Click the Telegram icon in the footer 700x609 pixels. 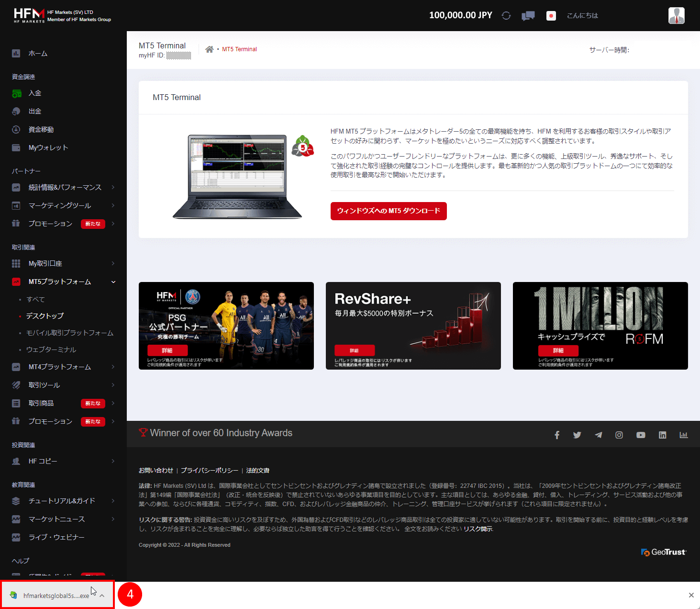(x=598, y=435)
